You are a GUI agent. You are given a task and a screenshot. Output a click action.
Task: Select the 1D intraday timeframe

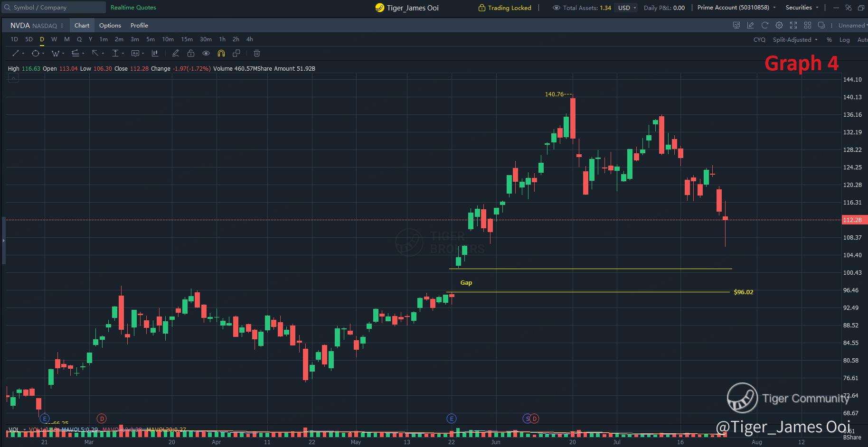[x=14, y=39]
